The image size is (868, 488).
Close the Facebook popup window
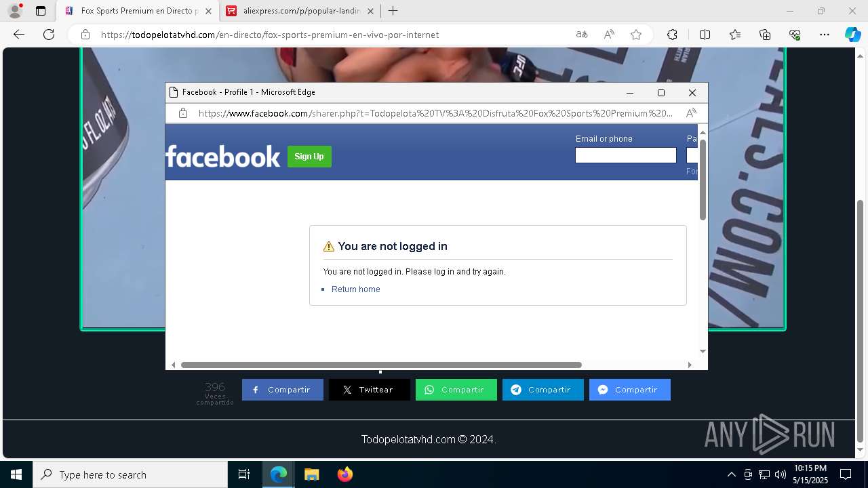pyautogui.click(x=692, y=93)
